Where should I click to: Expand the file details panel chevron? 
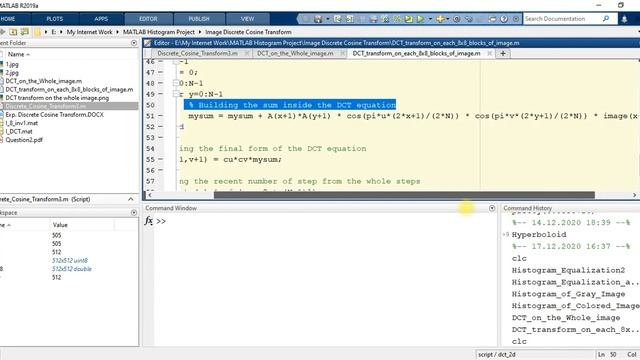[131, 199]
